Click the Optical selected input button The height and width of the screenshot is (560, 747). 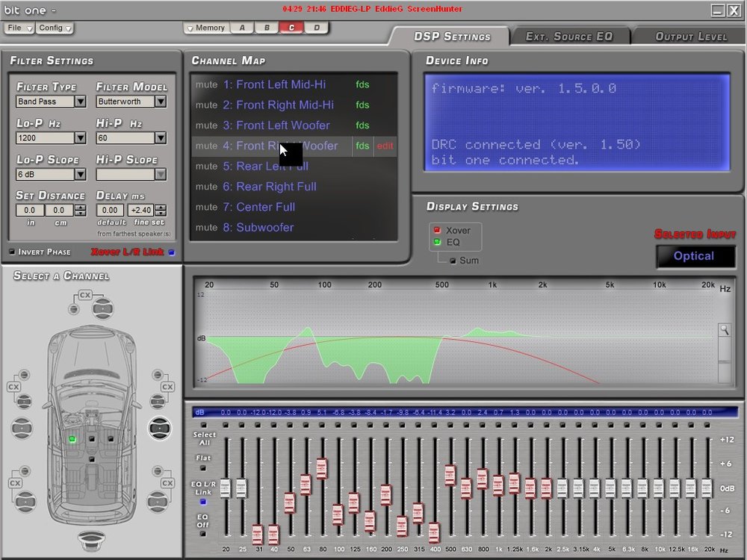tap(695, 256)
